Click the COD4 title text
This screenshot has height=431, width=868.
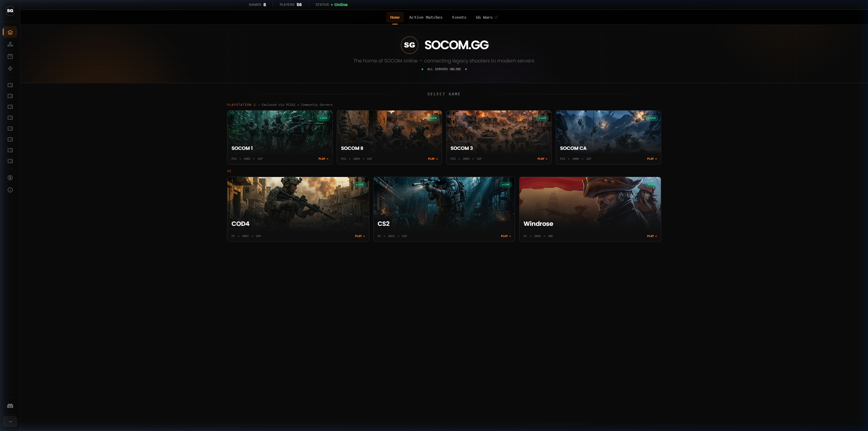point(240,224)
